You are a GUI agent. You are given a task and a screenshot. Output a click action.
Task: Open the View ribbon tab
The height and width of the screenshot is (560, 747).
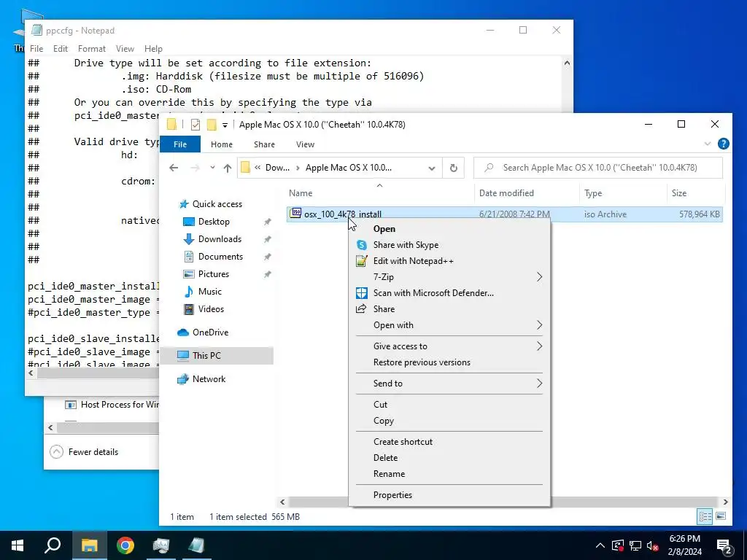pos(305,144)
